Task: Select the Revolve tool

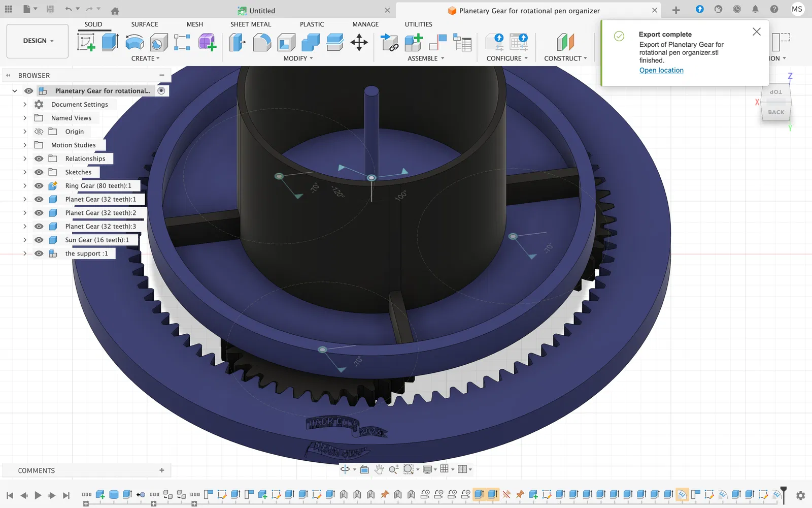Action: pos(134,43)
